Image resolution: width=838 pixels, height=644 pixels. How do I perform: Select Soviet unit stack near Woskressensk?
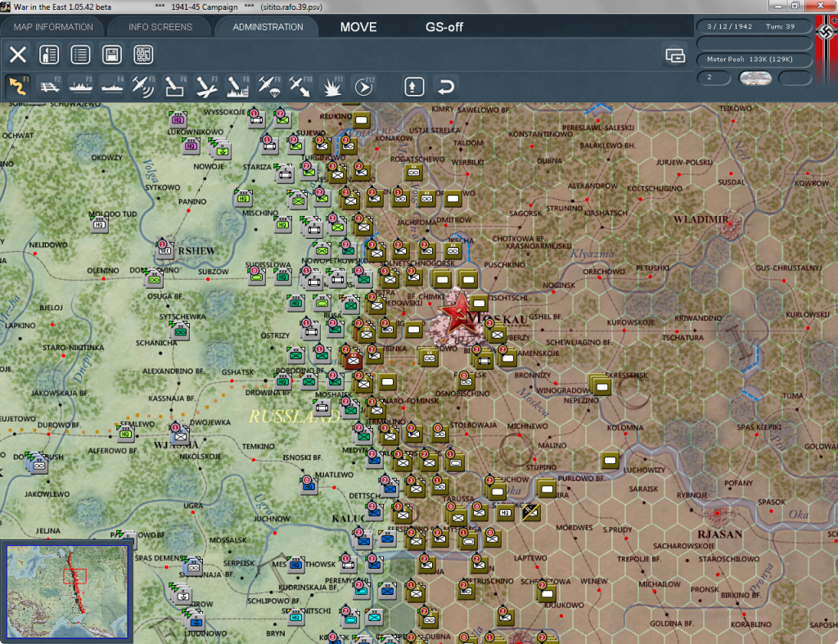[601, 385]
